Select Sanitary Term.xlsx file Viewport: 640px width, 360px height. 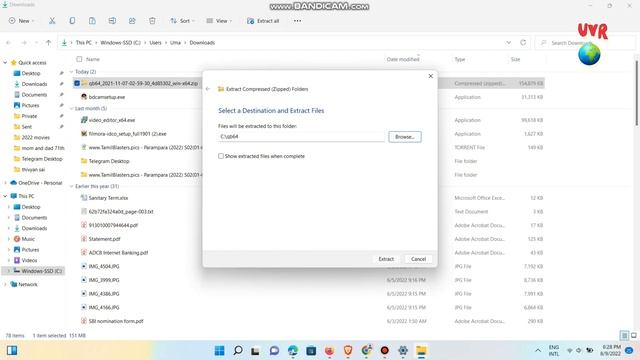point(108,198)
